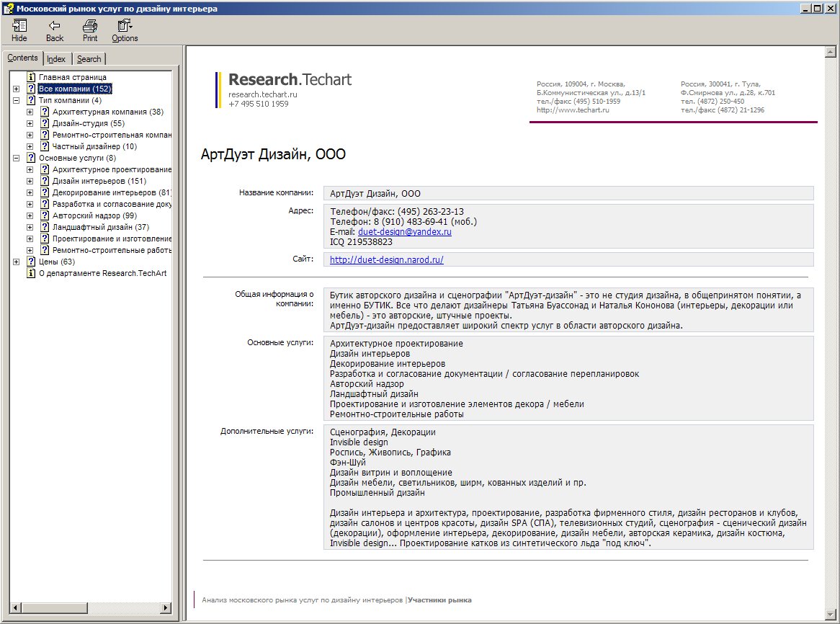840x624 pixels.
Task: Open О департаменте Research.TechArt topic
Action: (x=103, y=273)
